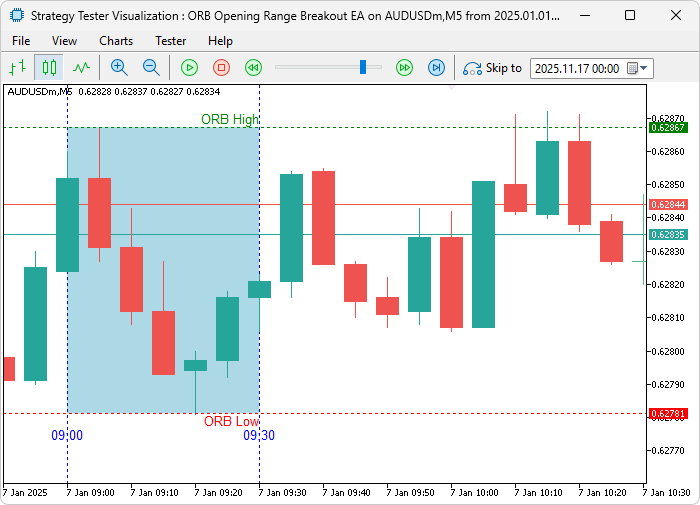Click the Skip to button

492,68
